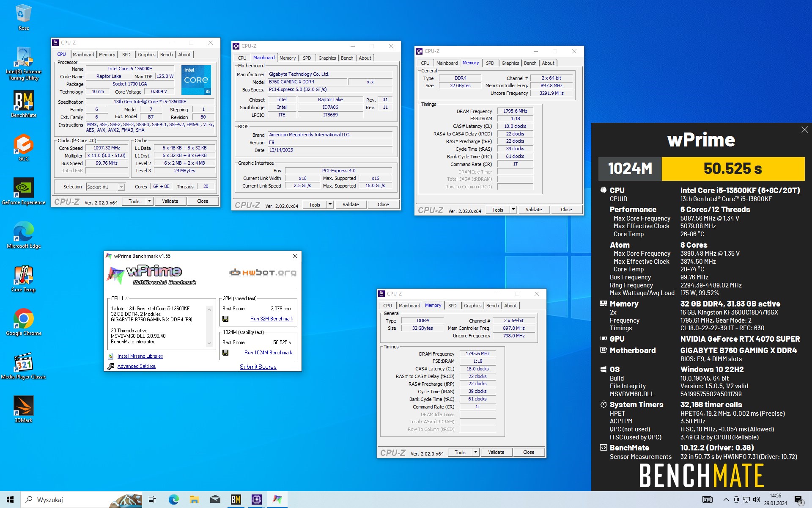Screen dimensions: 812x508
Task: Click the 1024M 50.525 s score banner
Action: [x=701, y=168]
